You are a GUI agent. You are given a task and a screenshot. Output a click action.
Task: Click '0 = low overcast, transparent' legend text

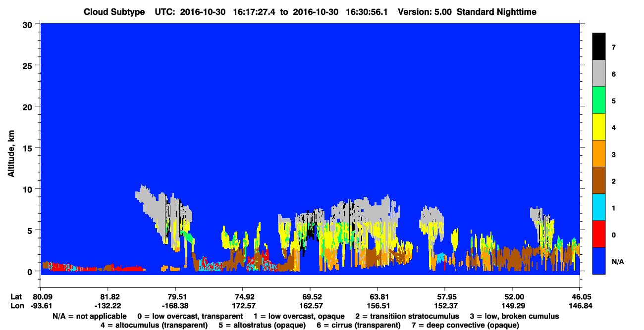pyautogui.click(x=190, y=316)
